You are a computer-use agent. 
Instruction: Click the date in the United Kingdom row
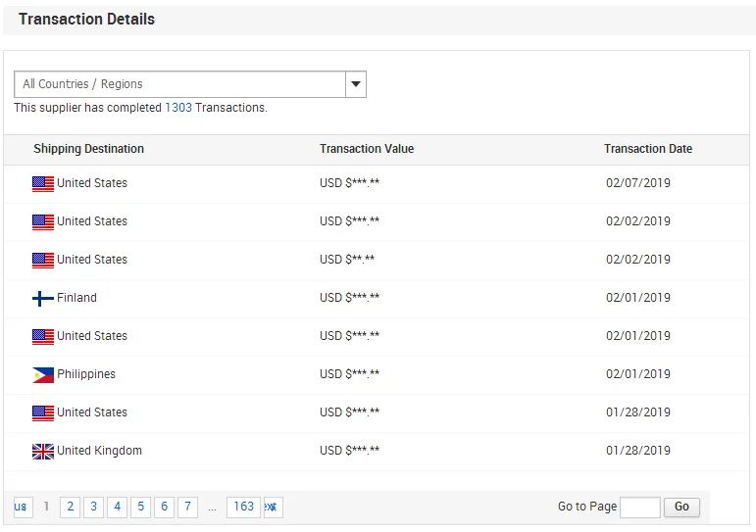pyautogui.click(x=638, y=451)
